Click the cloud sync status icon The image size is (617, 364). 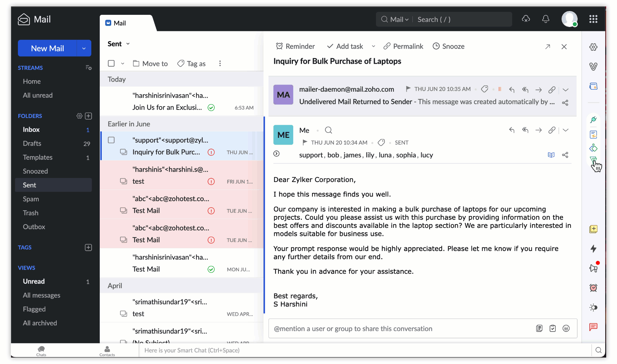tap(526, 19)
